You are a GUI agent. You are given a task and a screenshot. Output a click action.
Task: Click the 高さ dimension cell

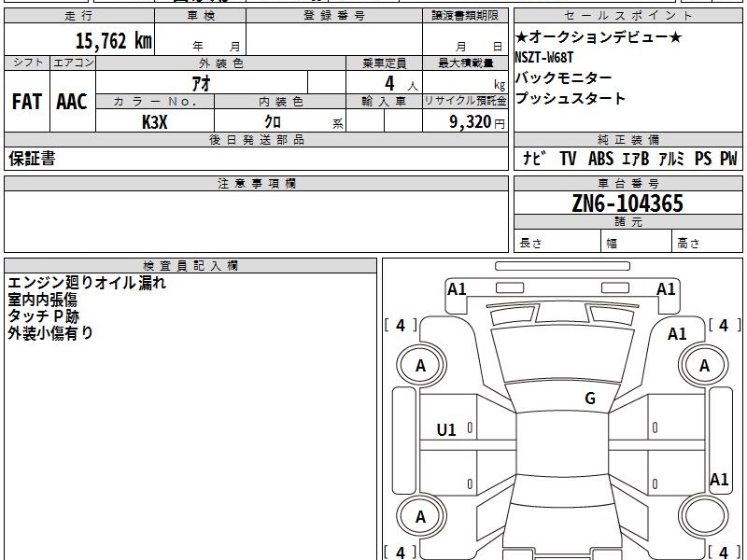(x=707, y=243)
